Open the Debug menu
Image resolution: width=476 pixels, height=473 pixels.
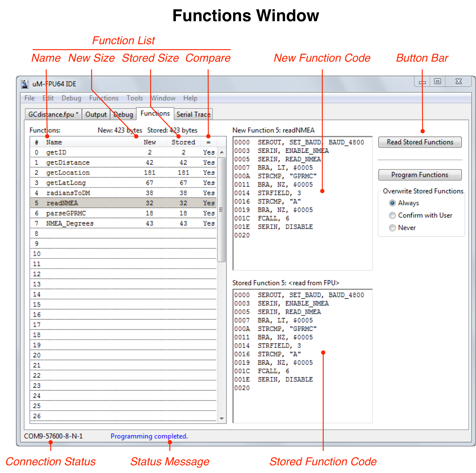click(71, 98)
